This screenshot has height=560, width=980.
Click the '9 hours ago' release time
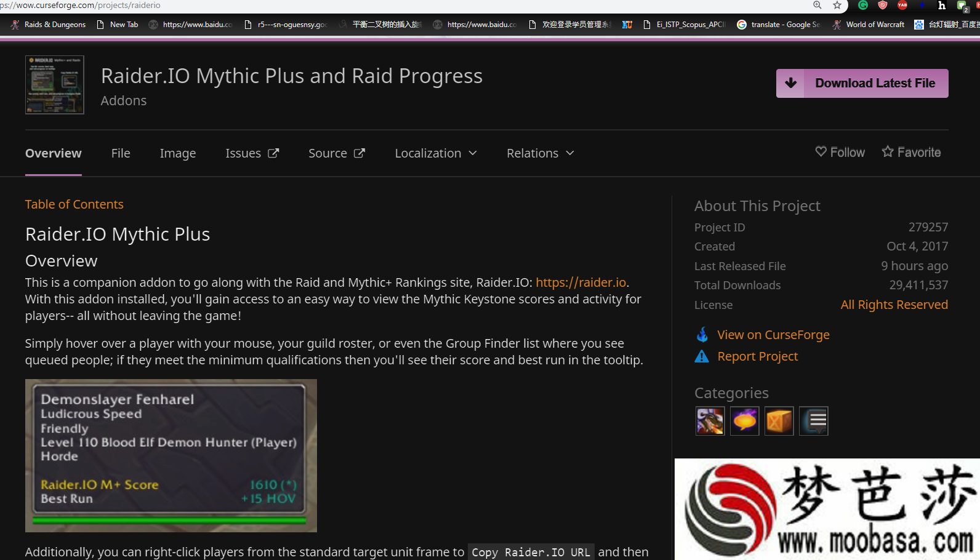point(914,266)
